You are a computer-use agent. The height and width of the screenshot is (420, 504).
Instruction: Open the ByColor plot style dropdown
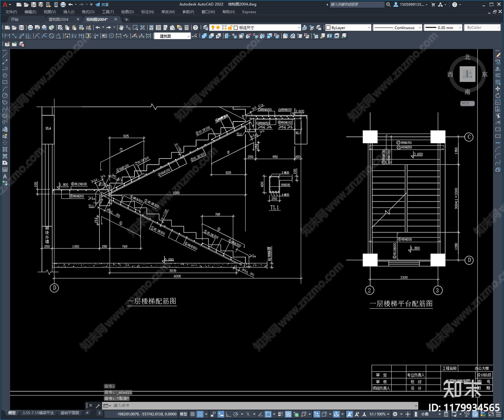click(x=482, y=28)
